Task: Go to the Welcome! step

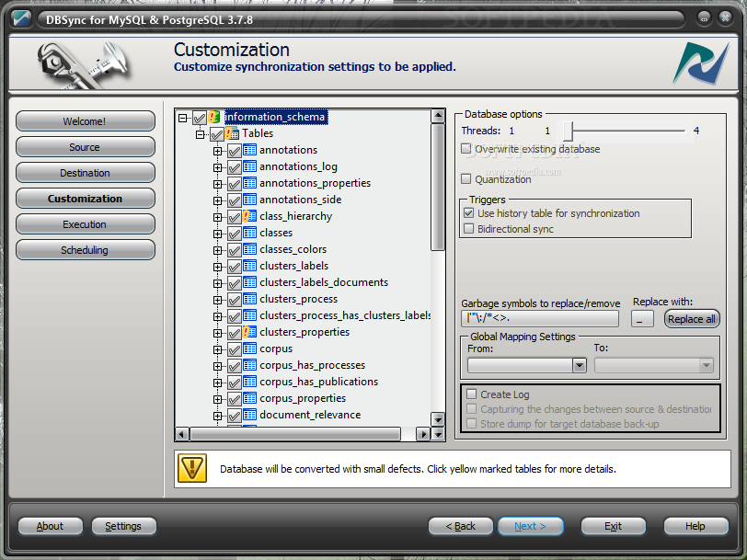Action: click(85, 121)
